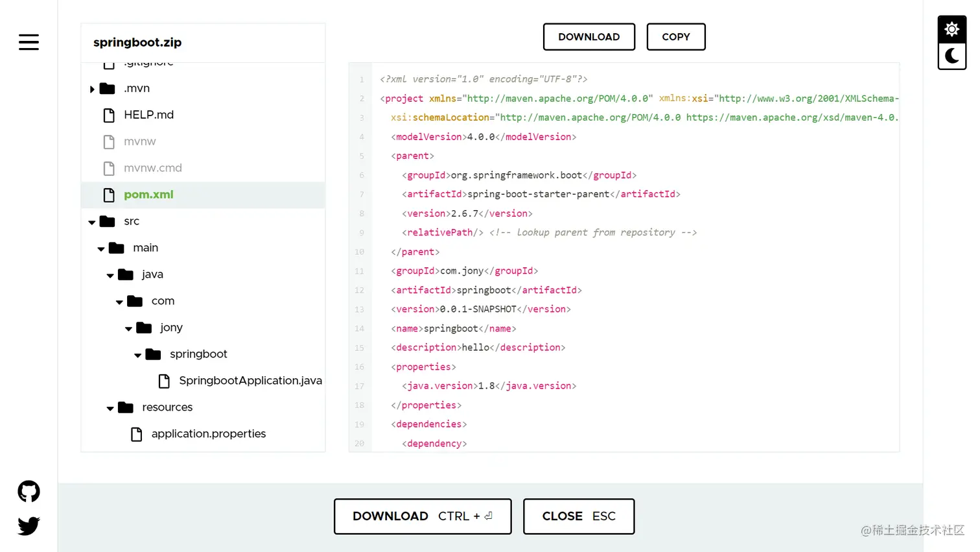Click the src folder icon

click(108, 222)
